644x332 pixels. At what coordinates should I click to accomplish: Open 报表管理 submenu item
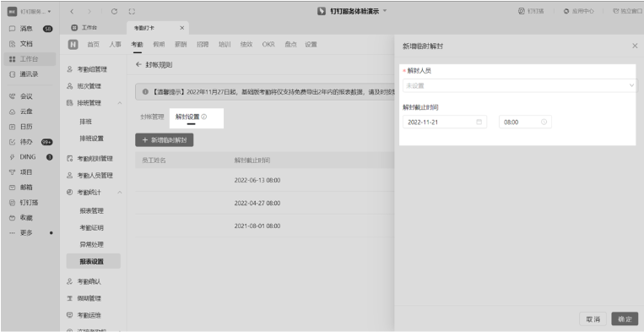coord(92,211)
